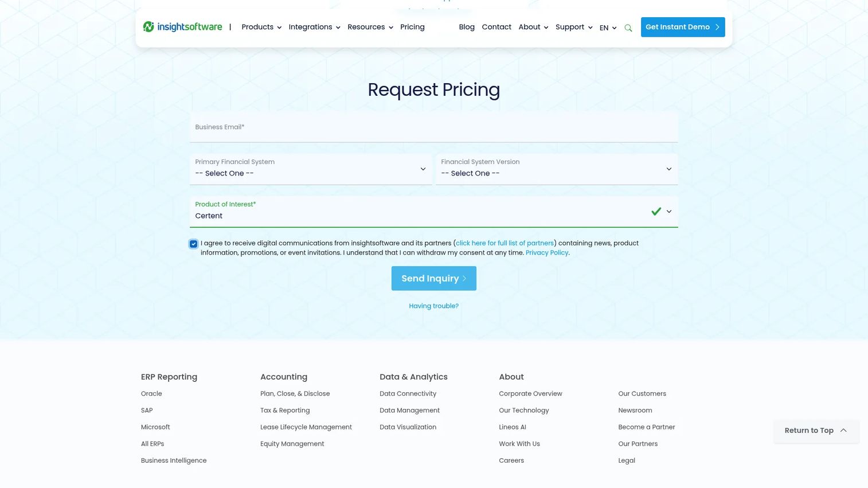Viewport: 868px width, 488px height.
Task: Click the ERP Reporting footer heading
Action: 169,377
